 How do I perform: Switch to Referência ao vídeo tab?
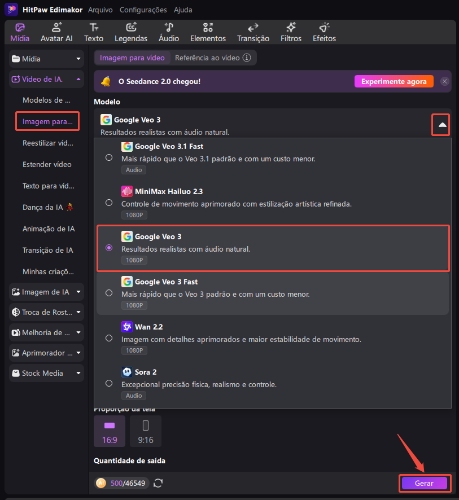(213, 58)
